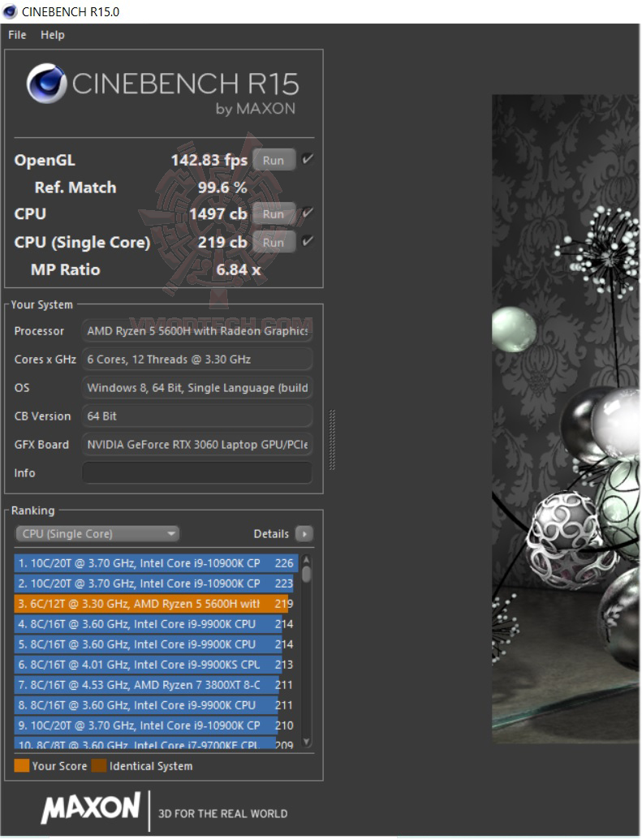
Task: Click the Processor field showing Ryzen 5 5600H
Action: pyautogui.click(x=196, y=331)
